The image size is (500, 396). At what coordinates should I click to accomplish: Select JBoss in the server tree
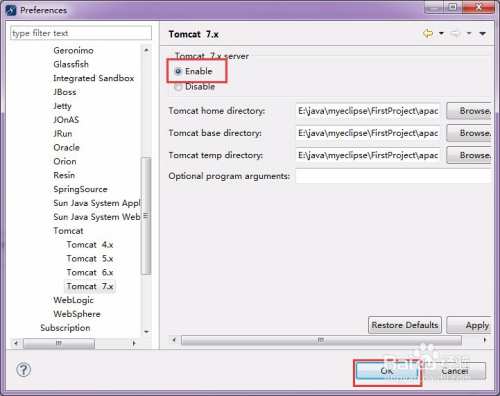point(65,92)
